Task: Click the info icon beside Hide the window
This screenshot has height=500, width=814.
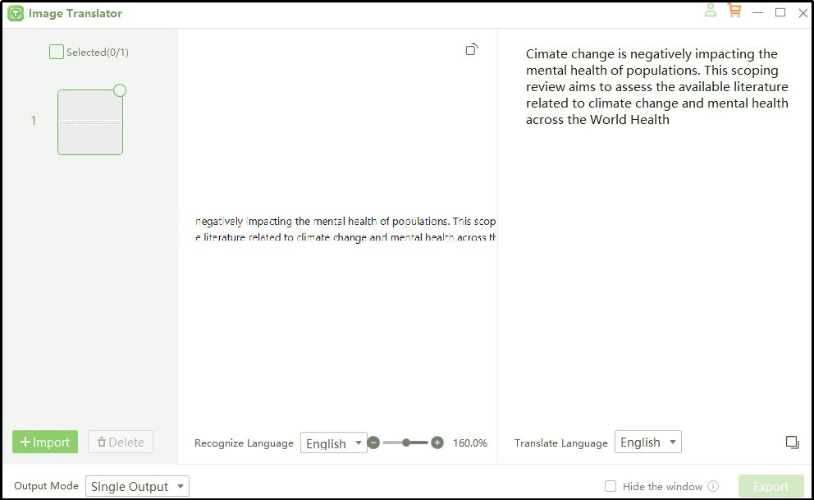Action: [x=713, y=487]
